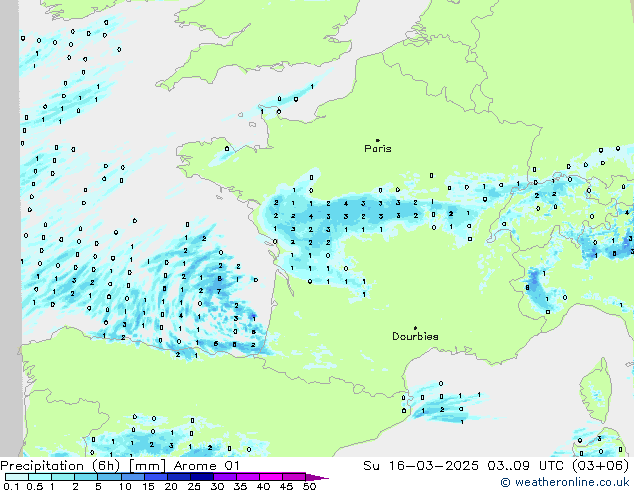Click the legend value label 0.5
Image resolution: width=634 pixels, height=490 pixels.
pyautogui.click(x=35, y=486)
